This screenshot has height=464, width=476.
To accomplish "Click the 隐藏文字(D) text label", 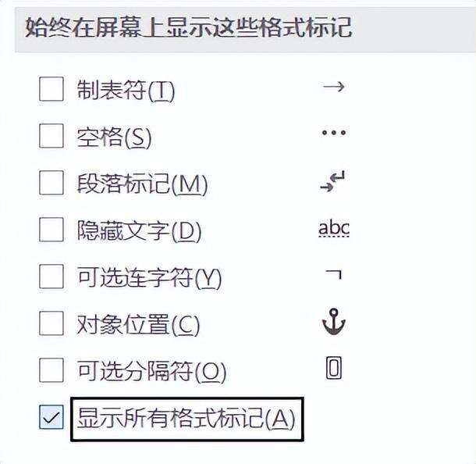I will coord(140,231).
